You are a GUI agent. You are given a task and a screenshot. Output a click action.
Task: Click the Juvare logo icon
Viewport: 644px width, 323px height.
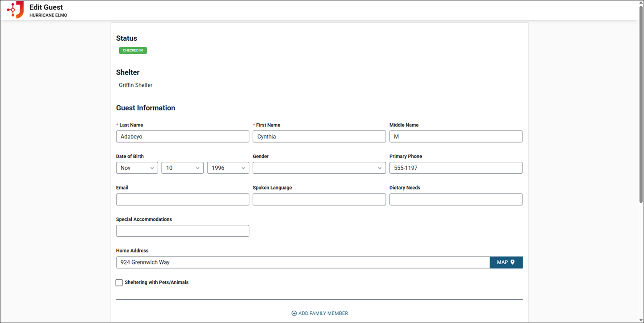pyautogui.click(x=16, y=10)
